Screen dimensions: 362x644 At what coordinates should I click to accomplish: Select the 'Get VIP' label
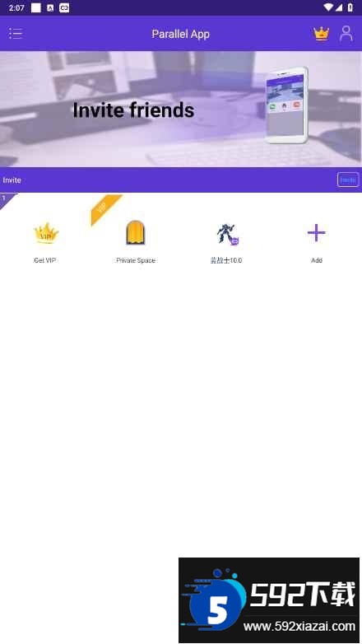[x=44, y=260]
